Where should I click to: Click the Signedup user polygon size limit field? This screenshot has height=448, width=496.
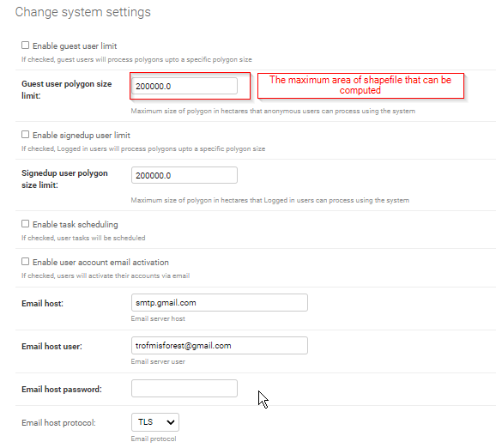[x=184, y=175]
